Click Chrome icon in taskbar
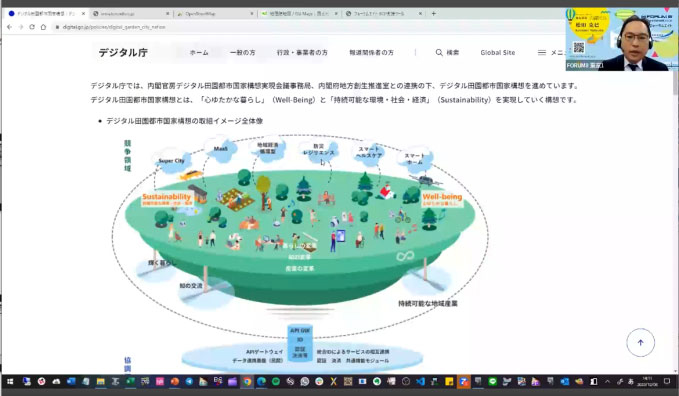Screen dimensions: 679x396 coord(247,382)
